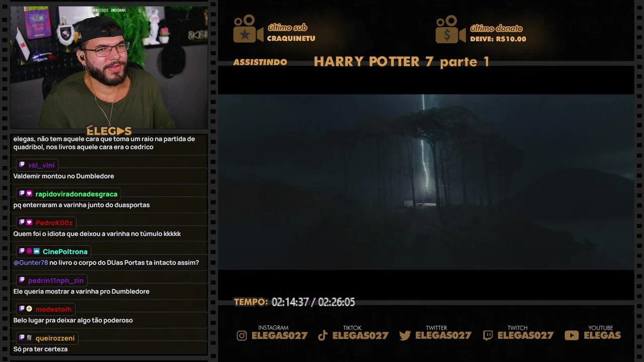Click the 'último sub' heading

point(287,28)
